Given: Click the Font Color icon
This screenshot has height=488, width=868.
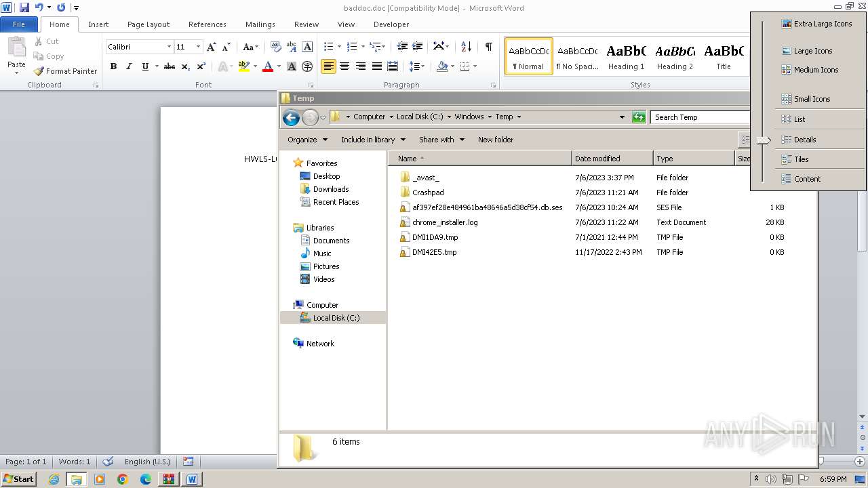Looking at the screenshot, I should [x=268, y=66].
